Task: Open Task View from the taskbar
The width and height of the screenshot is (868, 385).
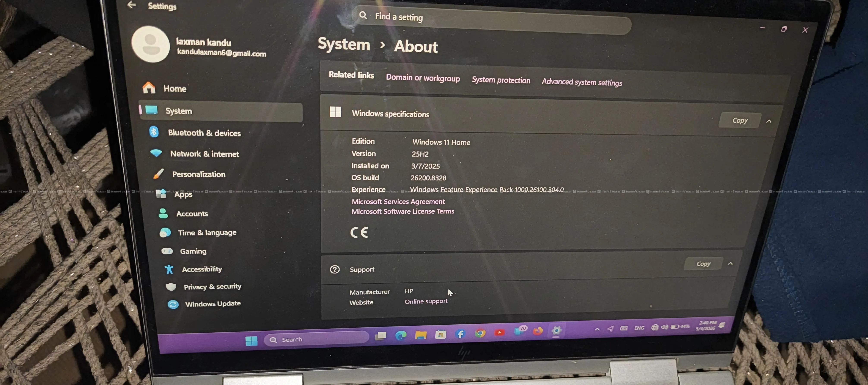Action: pos(381,335)
